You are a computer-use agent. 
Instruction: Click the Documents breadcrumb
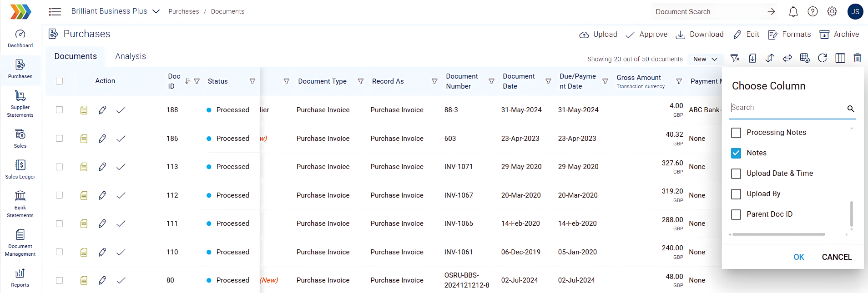point(227,11)
